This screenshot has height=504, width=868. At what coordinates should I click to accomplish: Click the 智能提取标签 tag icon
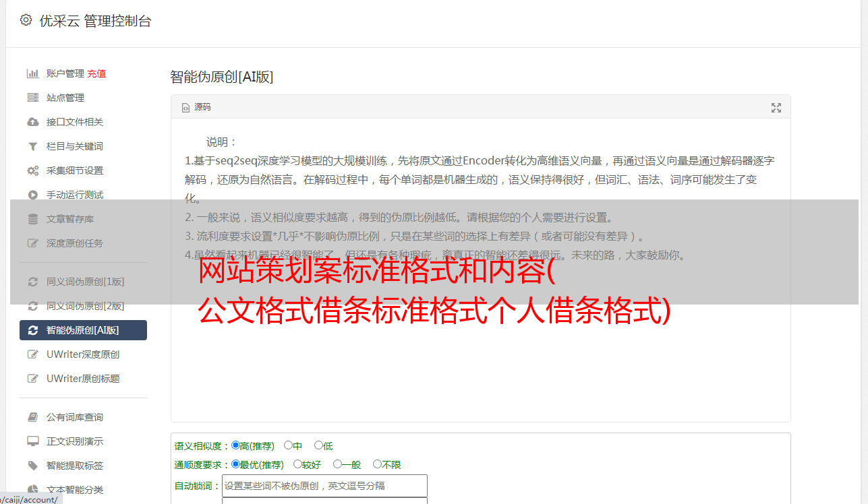point(32,466)
